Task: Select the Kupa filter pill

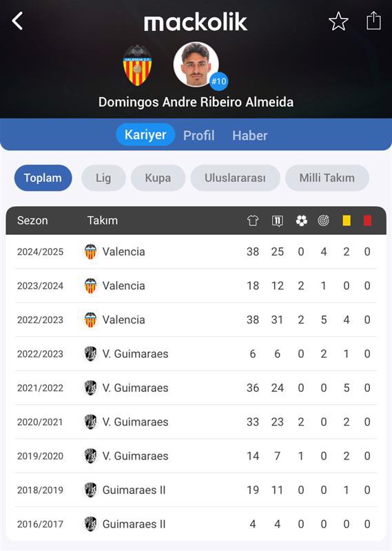Action: [158, 178]
